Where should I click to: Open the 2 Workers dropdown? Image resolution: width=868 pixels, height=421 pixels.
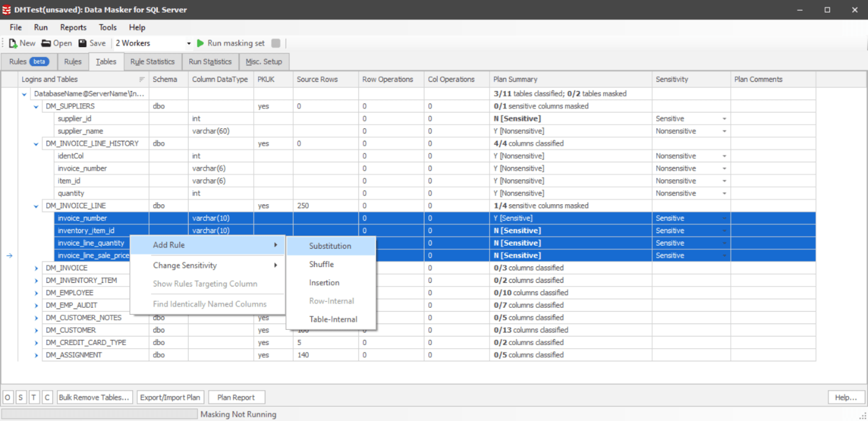[x=189, y=43]
